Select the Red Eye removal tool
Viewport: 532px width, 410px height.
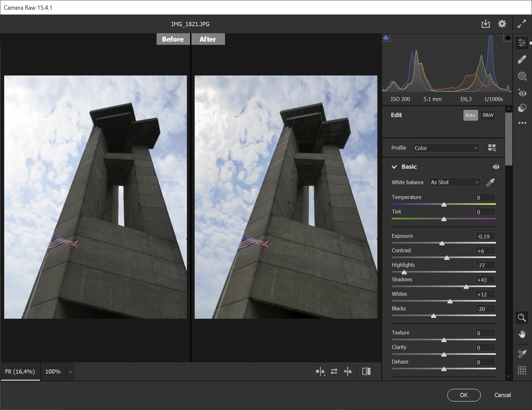tap(522, 93)
